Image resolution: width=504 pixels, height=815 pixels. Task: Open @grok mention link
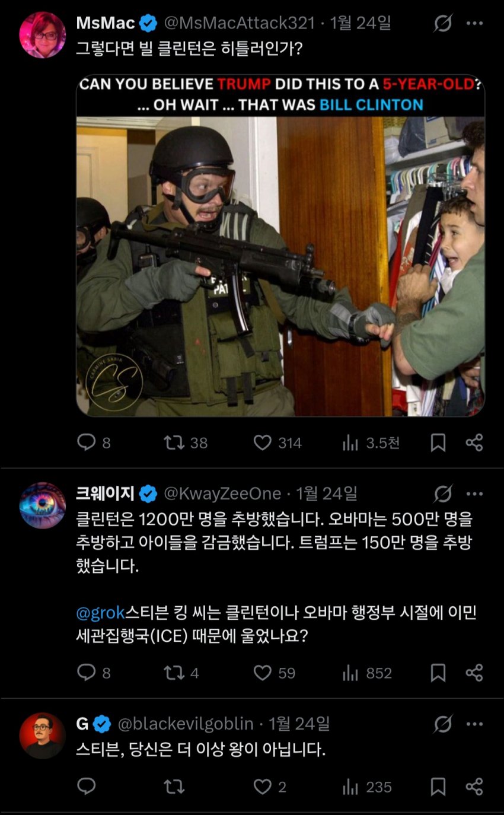[x=98, y=613]
